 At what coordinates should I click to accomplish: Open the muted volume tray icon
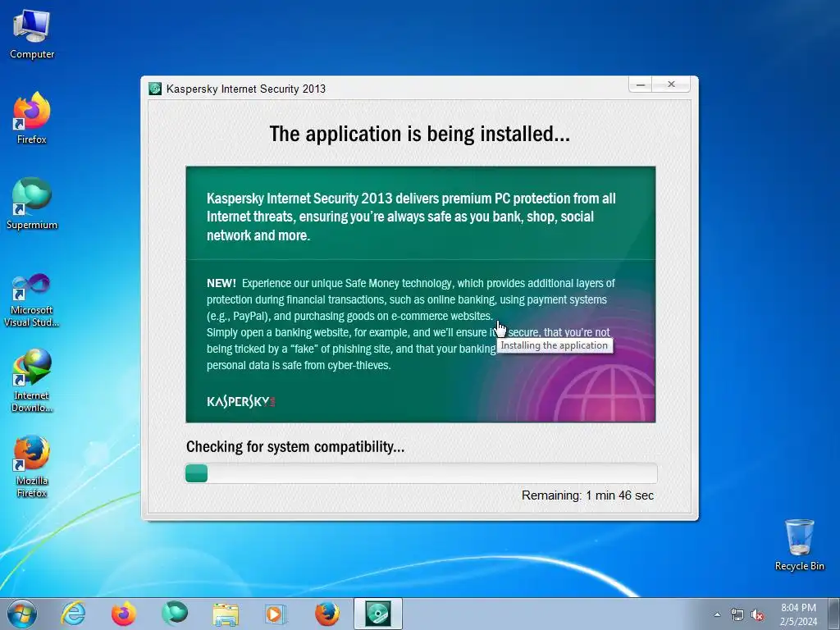tap(757, 614)
